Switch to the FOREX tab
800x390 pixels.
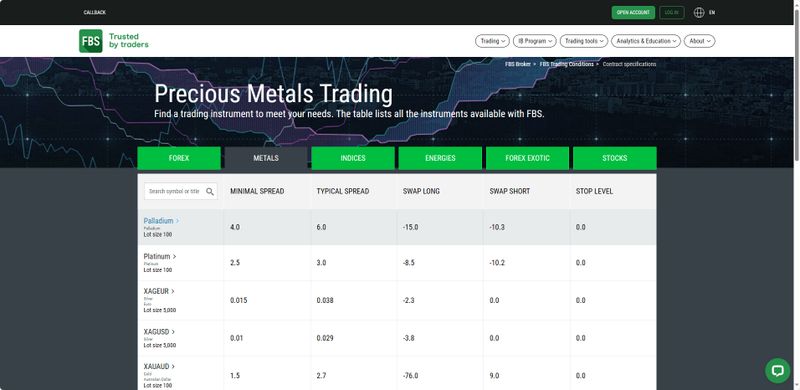tap(179, 158)
